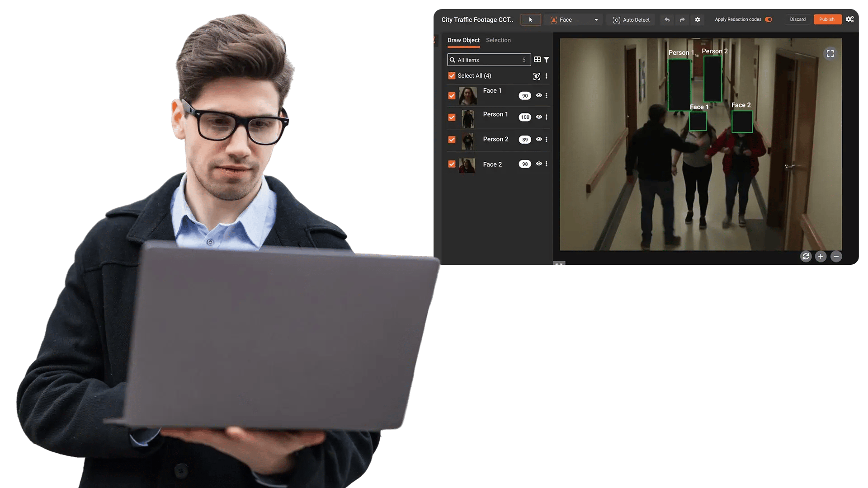Screen dimensions: 868x488
Task: Open the filter icon next to search
Action: [x=547, y=59]
